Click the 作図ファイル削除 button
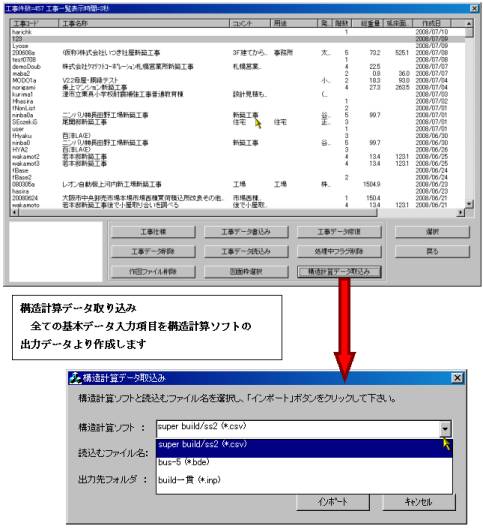The width and height of the screenshot is (483, 529). [153, 271]
